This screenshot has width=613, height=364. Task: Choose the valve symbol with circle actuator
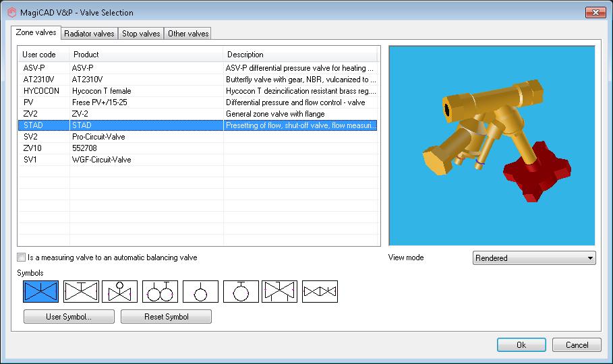pos(119,291)
